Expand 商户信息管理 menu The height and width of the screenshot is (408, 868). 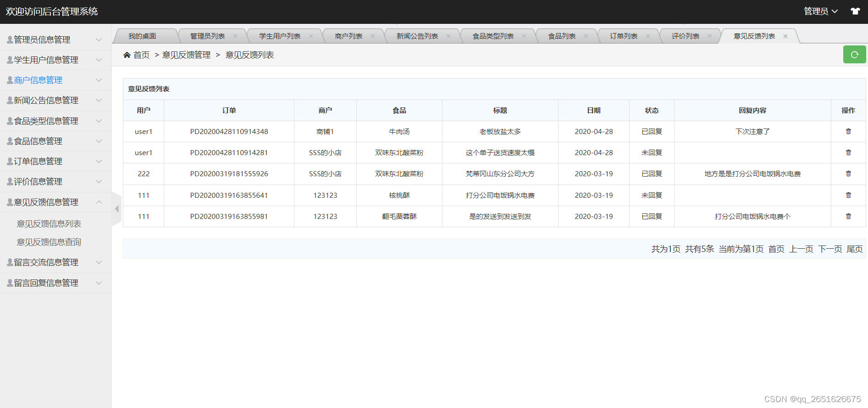(55, 80)
